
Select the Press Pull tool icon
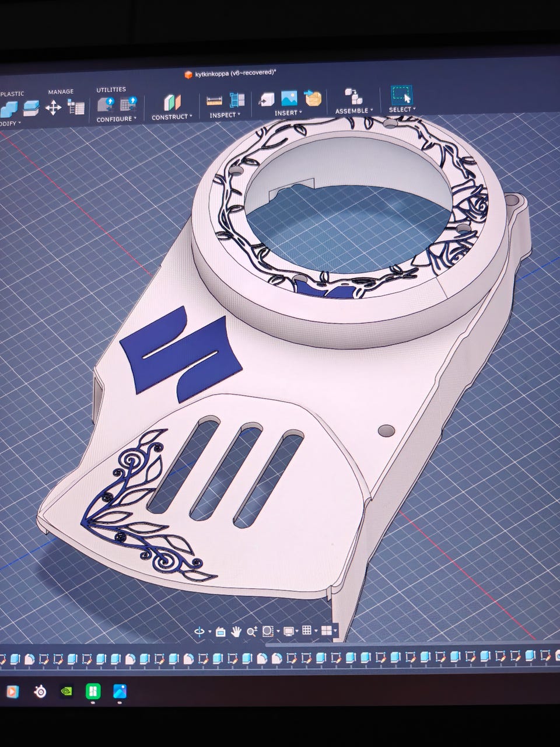(30, 107)
